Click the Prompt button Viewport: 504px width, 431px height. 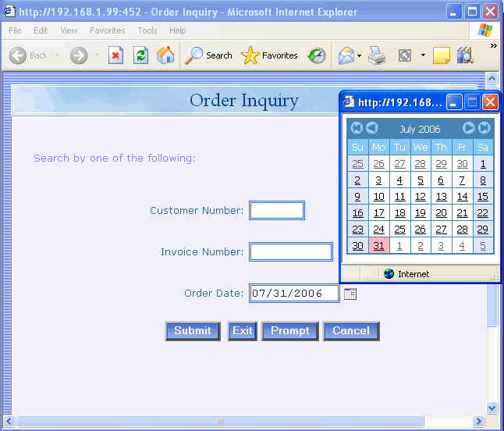[290, 331]
